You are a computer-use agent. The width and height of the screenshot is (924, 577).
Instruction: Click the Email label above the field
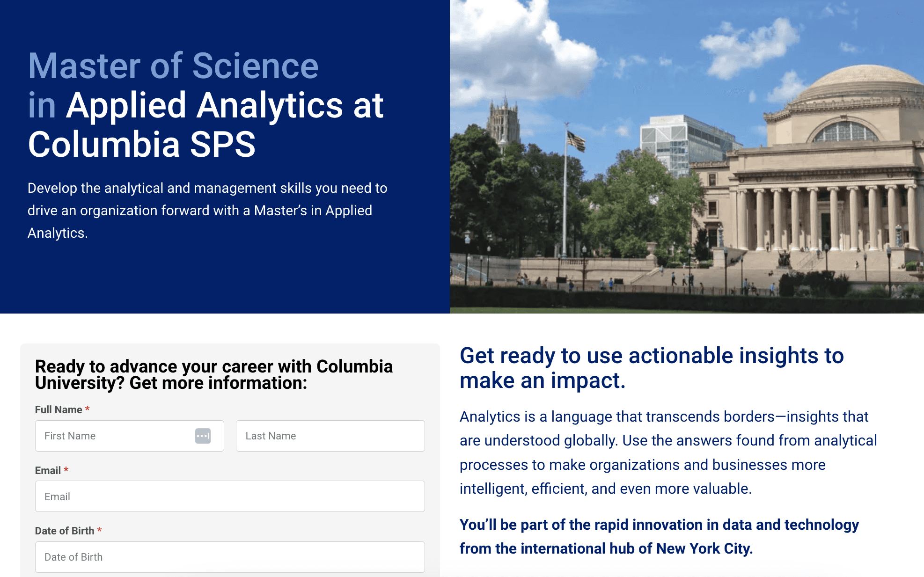point(48,470)
